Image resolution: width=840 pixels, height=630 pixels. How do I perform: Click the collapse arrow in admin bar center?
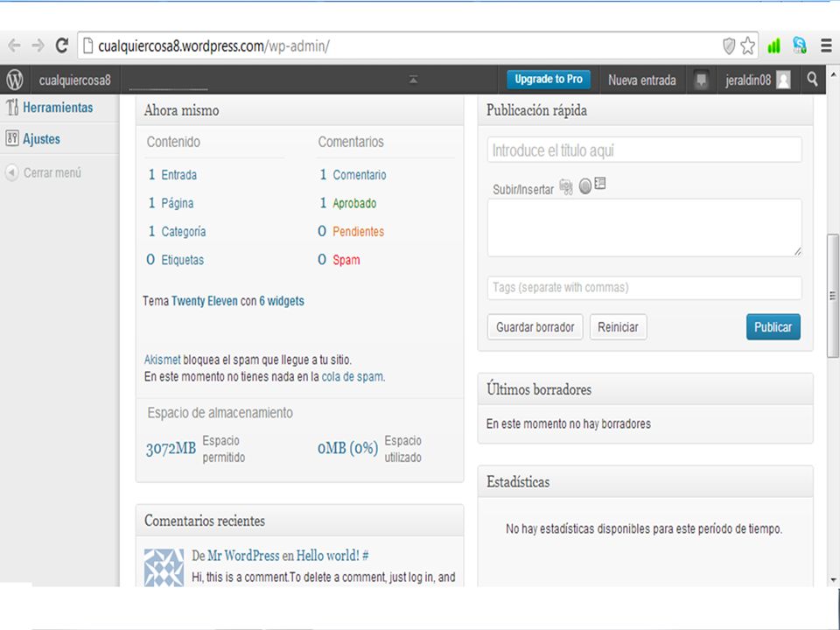coord(413,80)
